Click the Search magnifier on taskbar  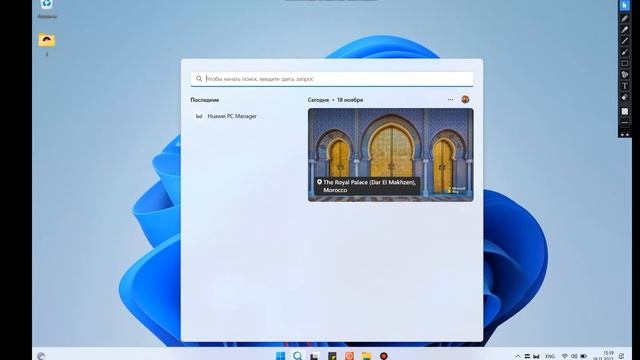click(298, 356)
